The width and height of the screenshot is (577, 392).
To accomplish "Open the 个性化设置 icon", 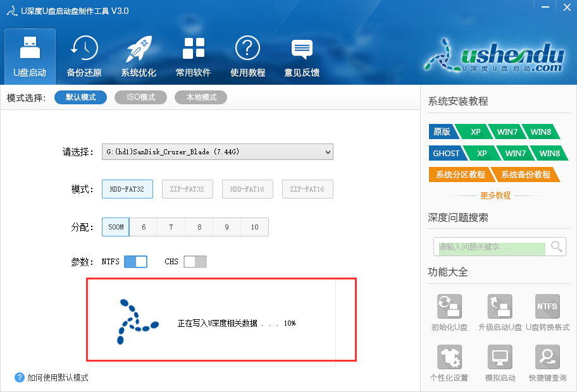I will click(x=449, y=357).
